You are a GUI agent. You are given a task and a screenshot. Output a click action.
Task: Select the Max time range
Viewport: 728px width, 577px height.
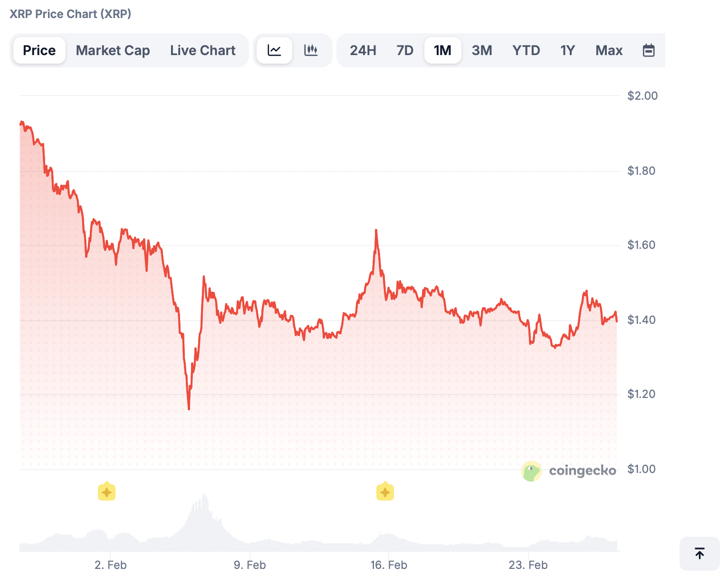click(x=609, y=50)
